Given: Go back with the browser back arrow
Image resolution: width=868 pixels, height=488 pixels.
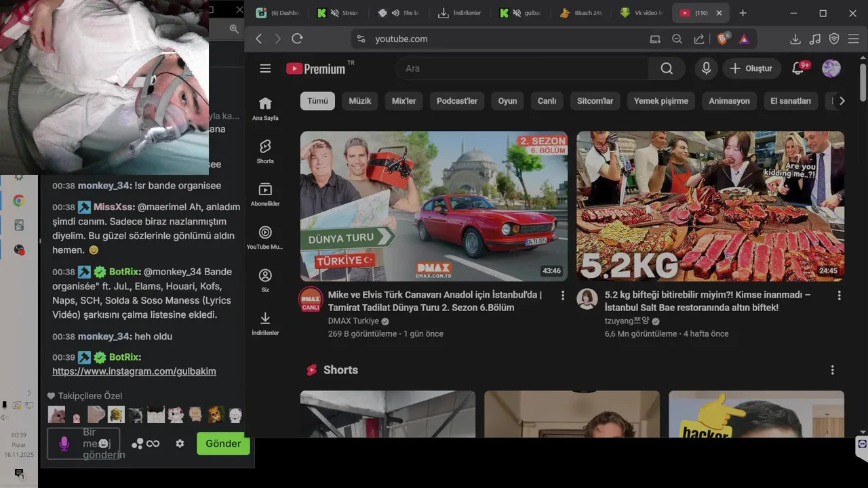Looking at the screenshot, I should coord(259,39).
